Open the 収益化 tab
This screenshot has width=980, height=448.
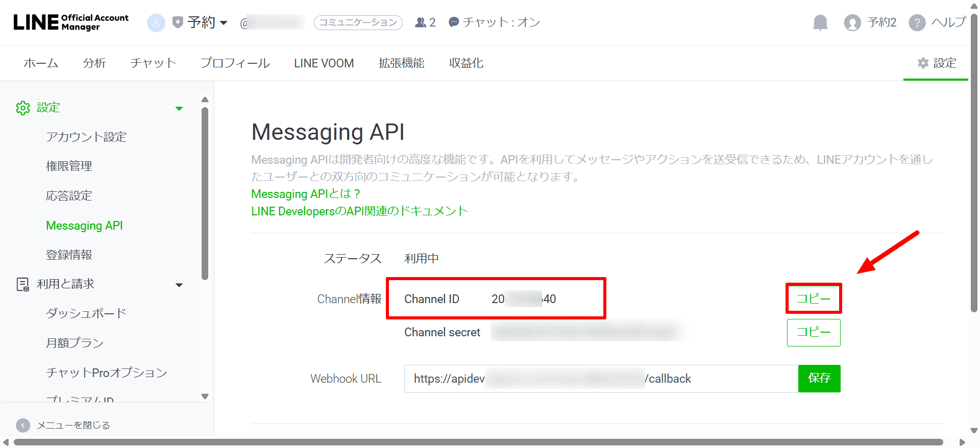coord(466,63)
